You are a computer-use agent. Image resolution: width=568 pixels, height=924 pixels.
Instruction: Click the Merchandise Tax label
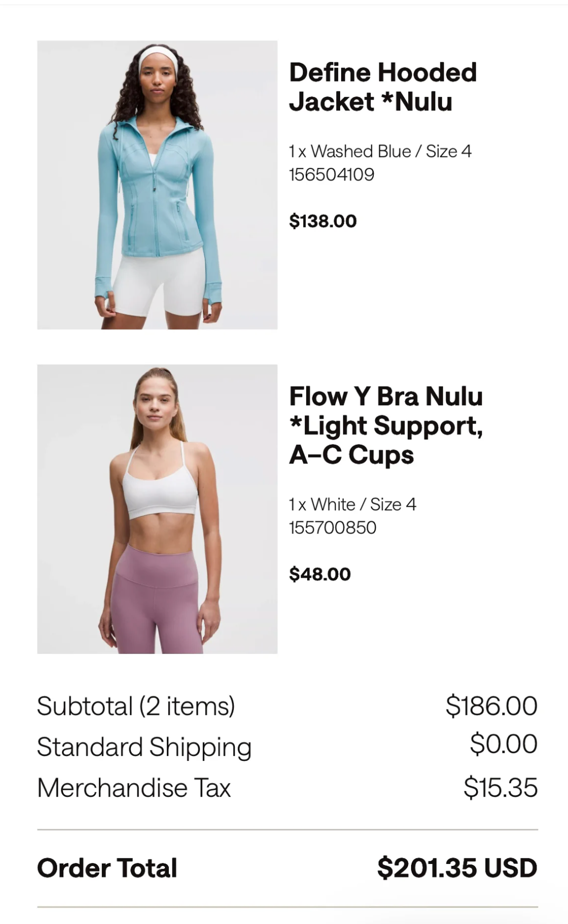[134, 787]
